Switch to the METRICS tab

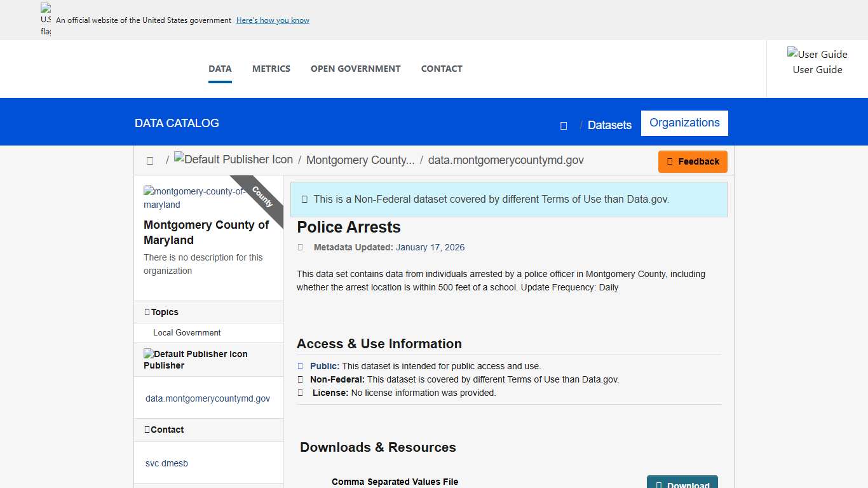(271, 69)
